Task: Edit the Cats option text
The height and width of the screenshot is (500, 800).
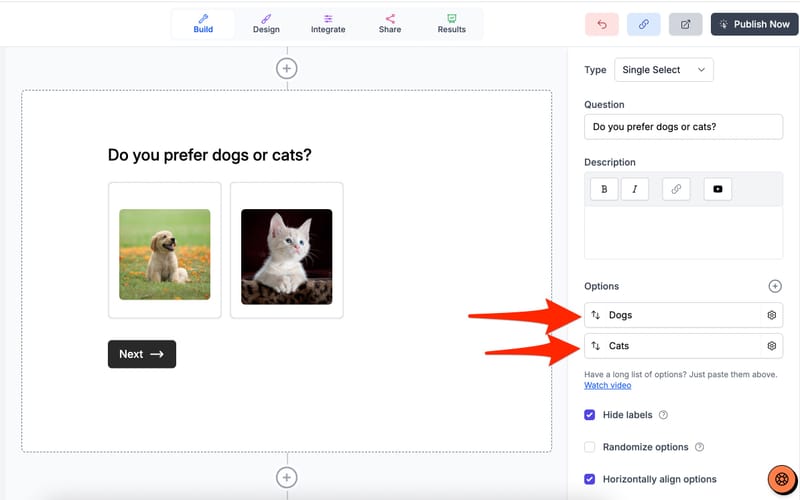Action: (683, 346)
